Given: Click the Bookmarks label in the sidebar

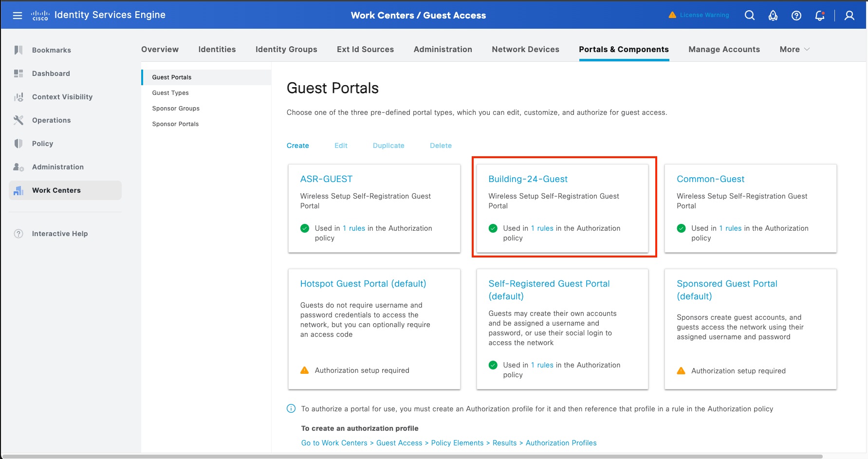Looking at the screenshot, I should point(52,50).
